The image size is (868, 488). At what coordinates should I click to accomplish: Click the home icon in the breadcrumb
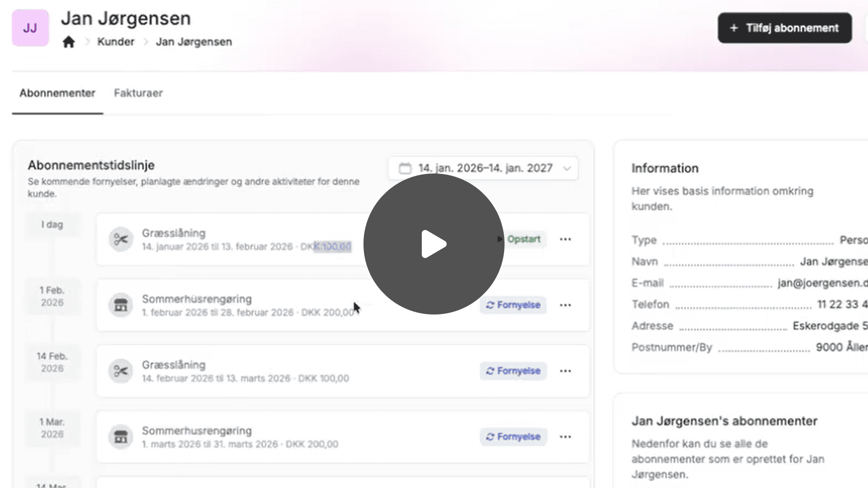(x=69, y=42)
